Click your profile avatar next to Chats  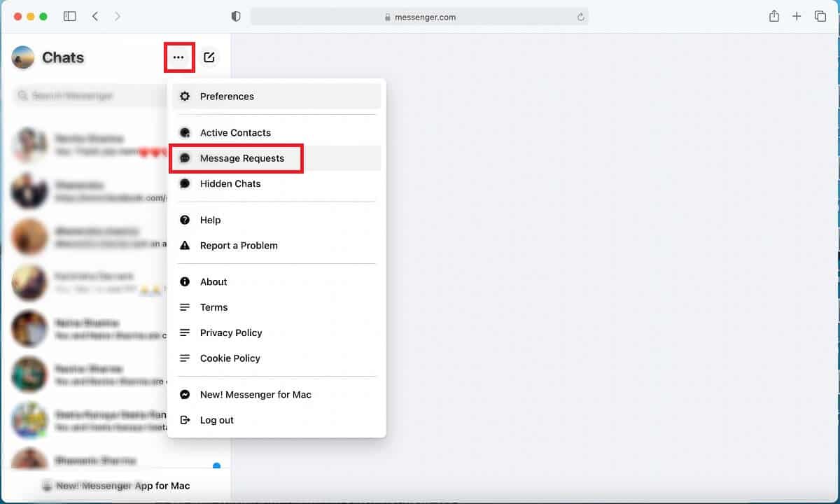22,57
